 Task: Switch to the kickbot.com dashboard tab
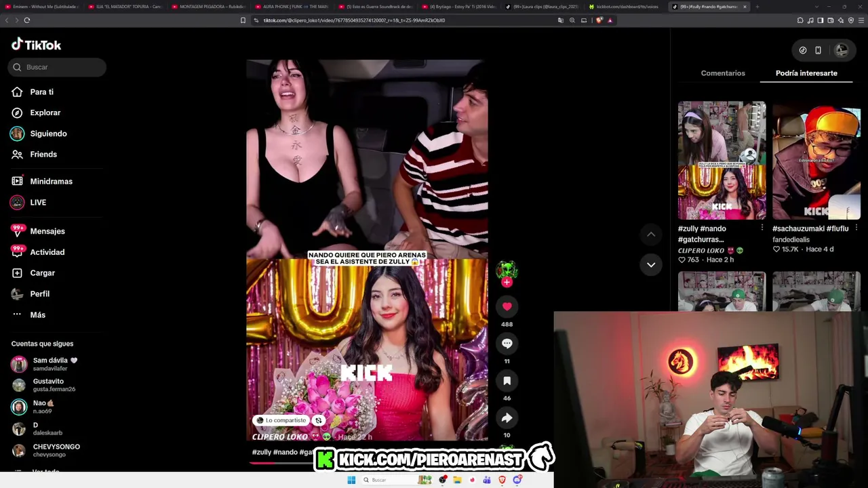(x=625, y=7)
